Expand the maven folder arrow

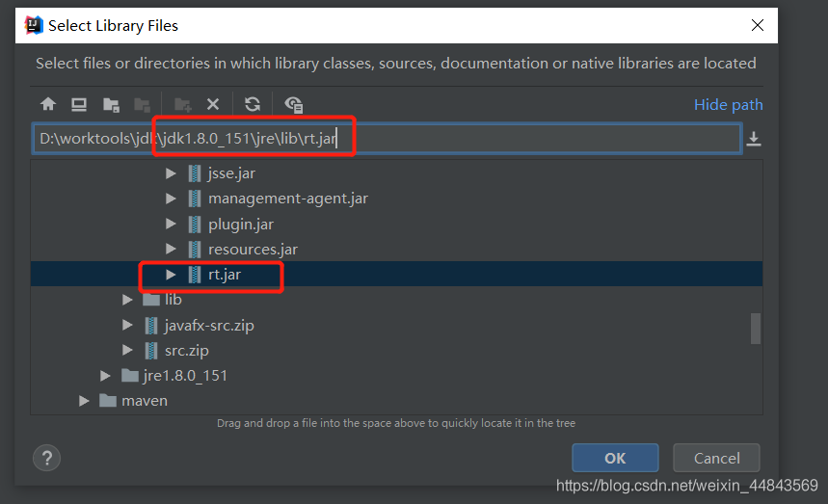click(85, 400)
